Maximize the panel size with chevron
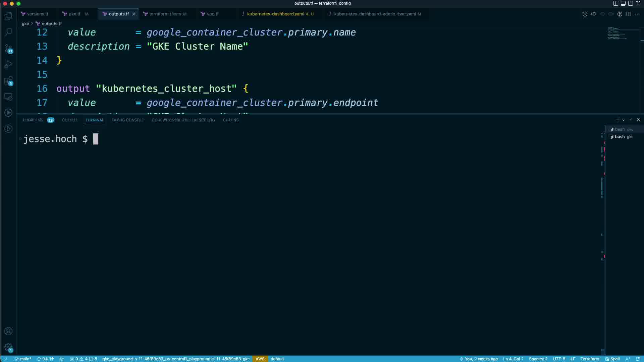This screenshot has height=362, width=644. coord(631,120)
